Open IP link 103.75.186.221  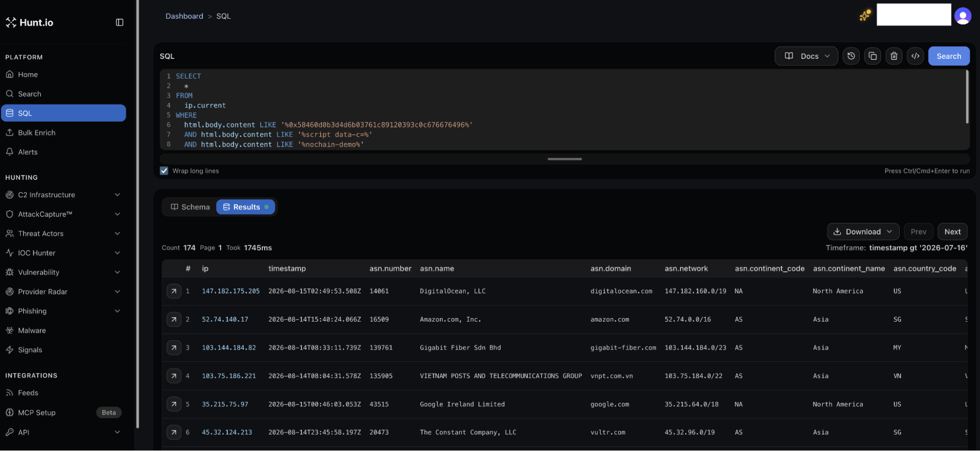click(x=229, y=376)
